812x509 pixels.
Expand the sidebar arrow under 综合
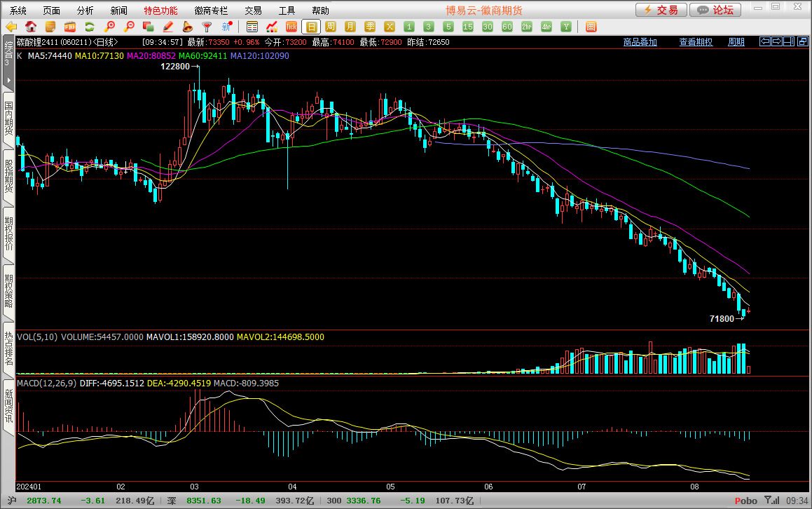point(8,81)
